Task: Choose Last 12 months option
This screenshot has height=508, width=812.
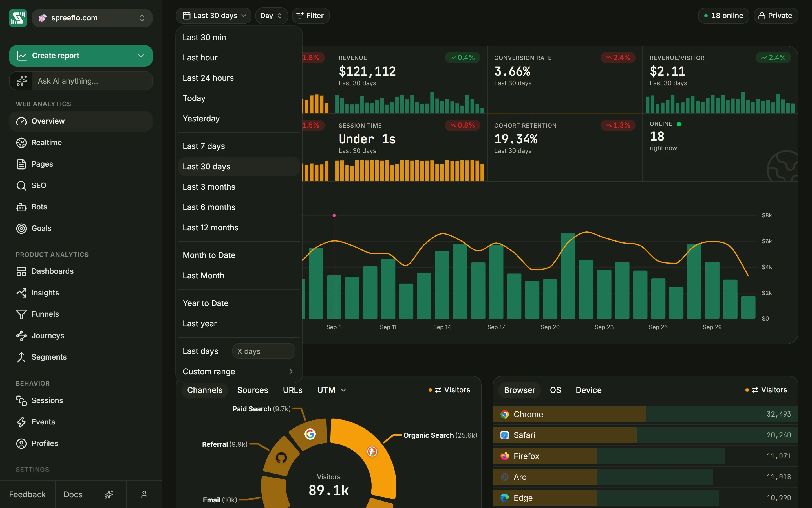Action: [x=239, y=227]
